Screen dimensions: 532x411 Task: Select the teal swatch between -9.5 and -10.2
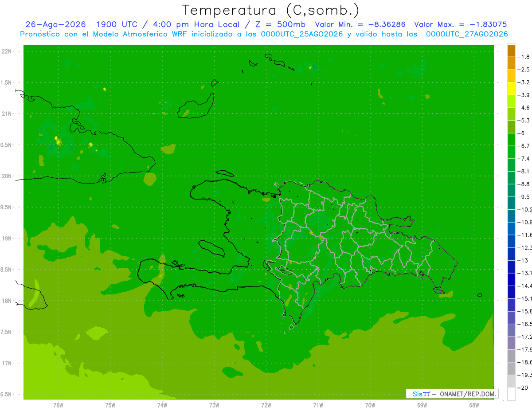[x=511, y=203]
